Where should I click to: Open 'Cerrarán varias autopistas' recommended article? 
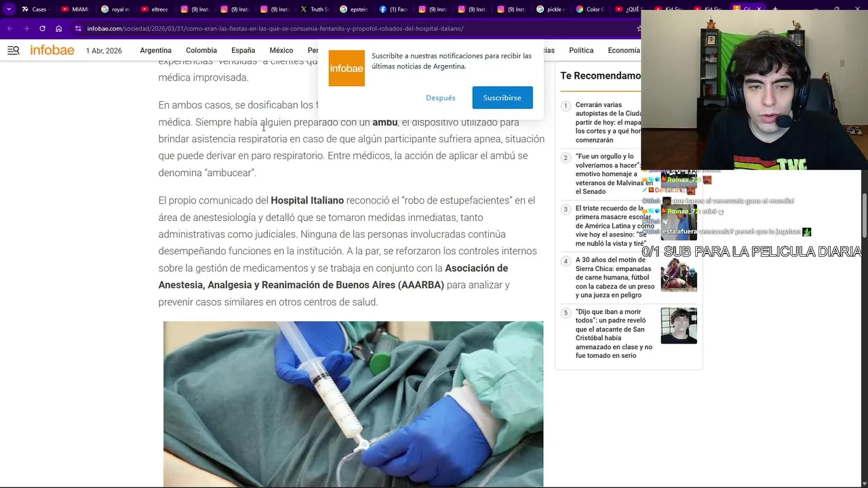(x=608, y=123)
